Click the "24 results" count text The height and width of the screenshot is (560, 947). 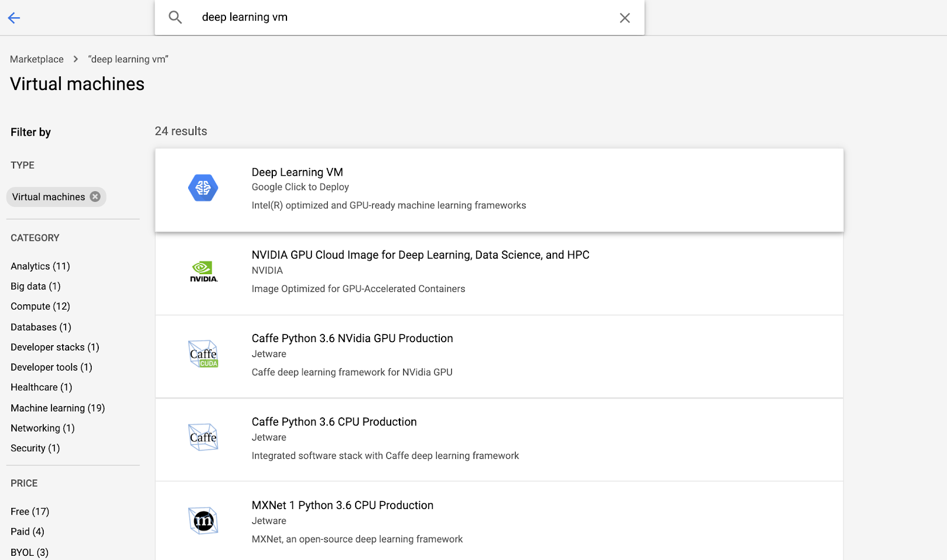[x=181, y=131]
